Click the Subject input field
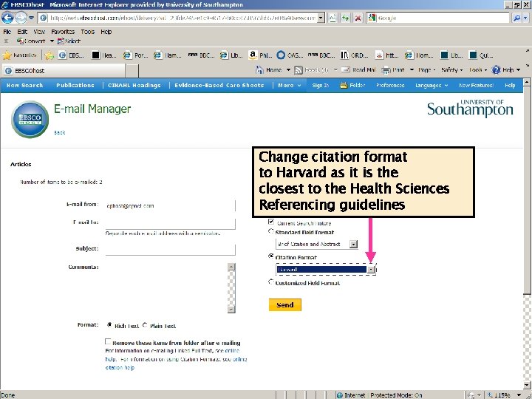532x399 pixels. click(171, 250)
